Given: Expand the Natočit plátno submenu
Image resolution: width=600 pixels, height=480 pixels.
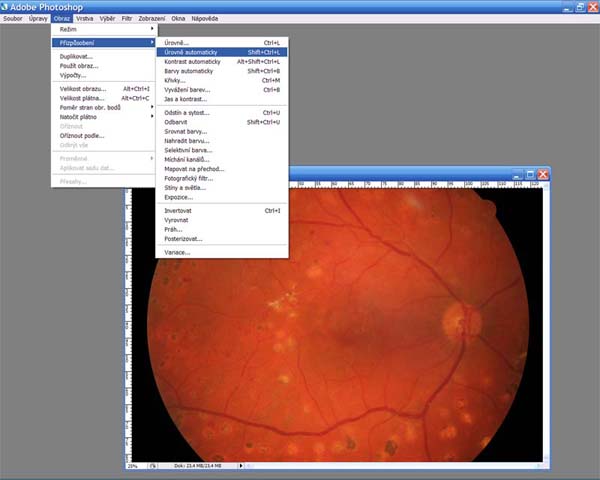Looking at the screenshot, I should tap(83, 117).
